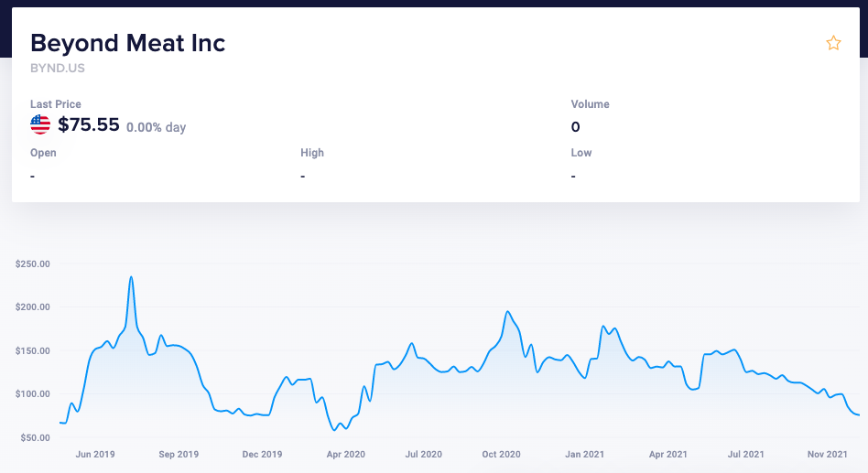868x473 pixels.
Task: Click the BYND.US ticker symbol
Action: pos(58,68)
